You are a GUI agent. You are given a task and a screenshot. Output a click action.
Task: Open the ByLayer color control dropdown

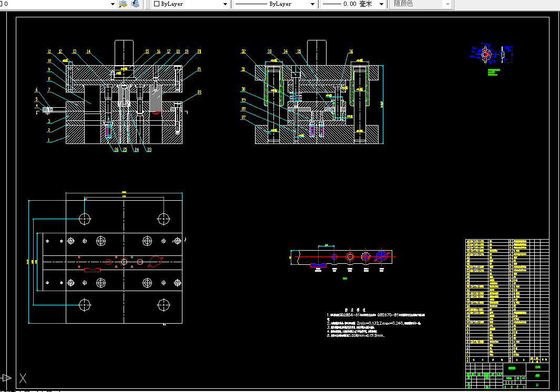191,4
